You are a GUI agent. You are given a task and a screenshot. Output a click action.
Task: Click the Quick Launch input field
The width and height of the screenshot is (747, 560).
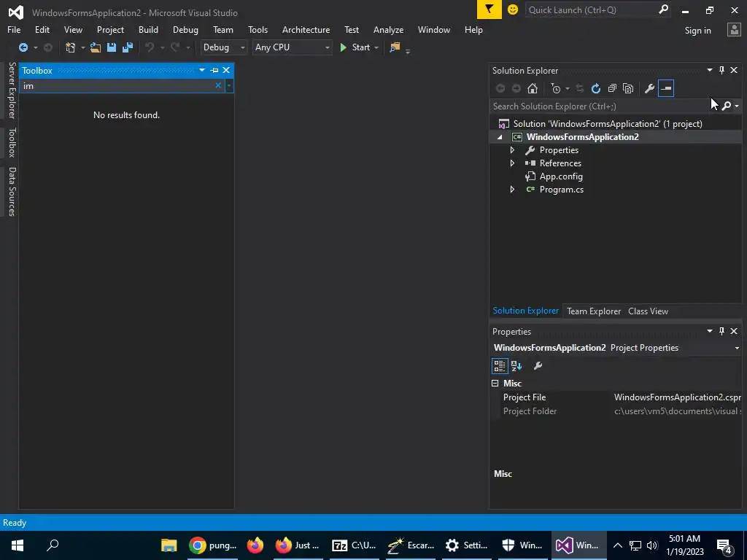(x=591, y=10)
